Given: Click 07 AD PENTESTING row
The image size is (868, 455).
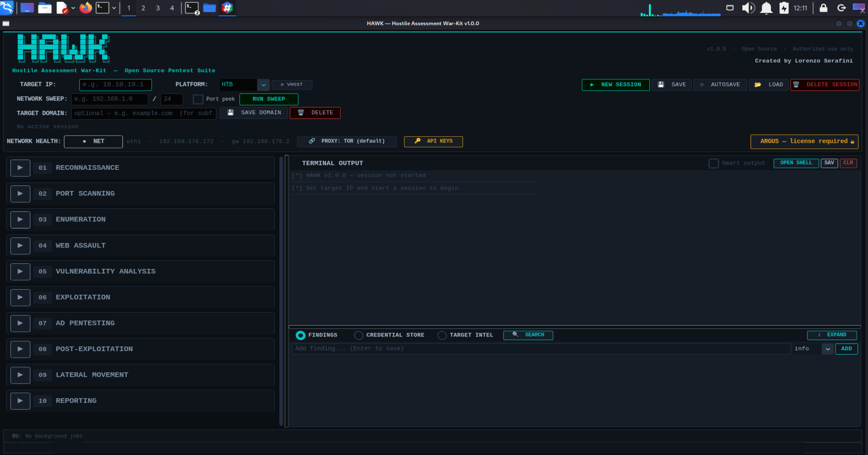Looking at the screenshot, I should [x=140, y=323].
